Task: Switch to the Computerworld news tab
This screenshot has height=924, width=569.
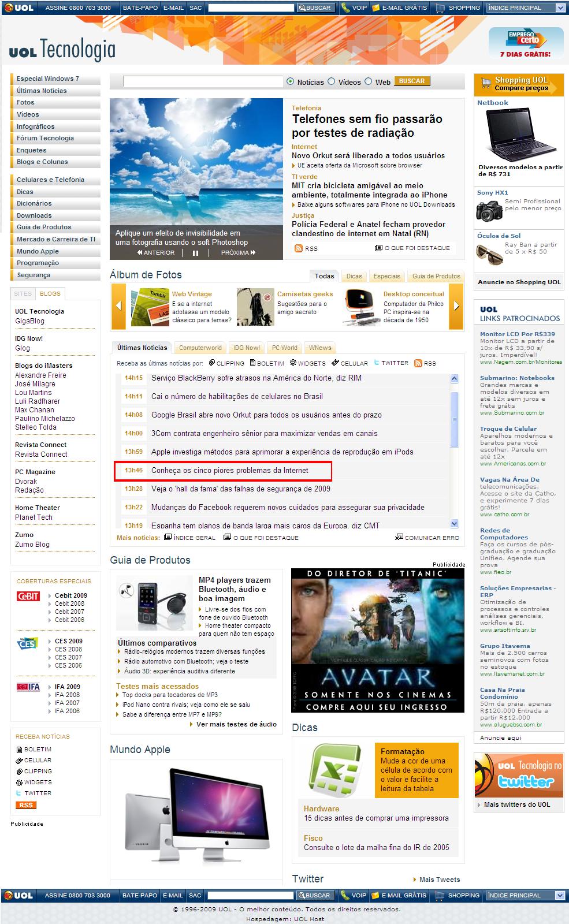Action: (200, 348)
